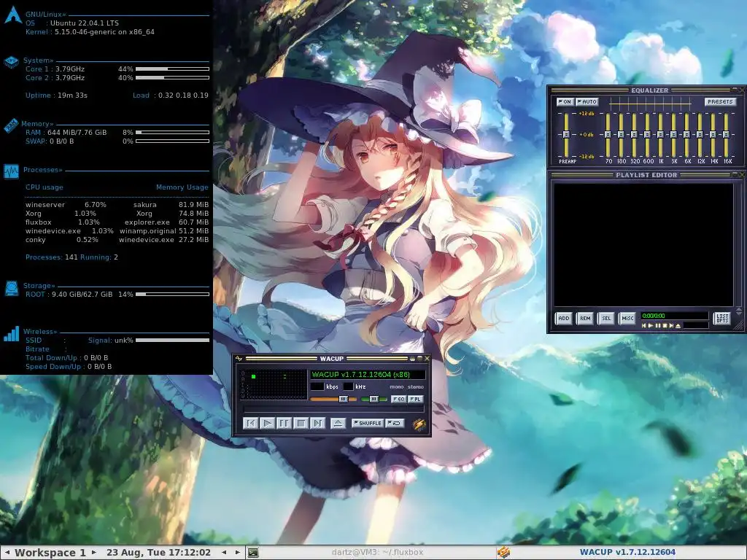Pause playback using WACUP's main Pause button
Viewport: 747px width, 560px height.
click(284, 423)
